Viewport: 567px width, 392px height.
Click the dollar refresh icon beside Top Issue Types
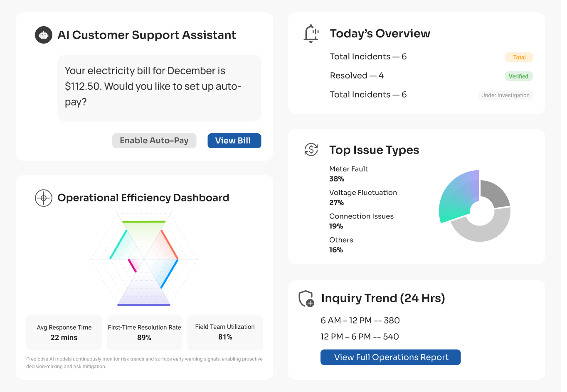pos(311,149)
